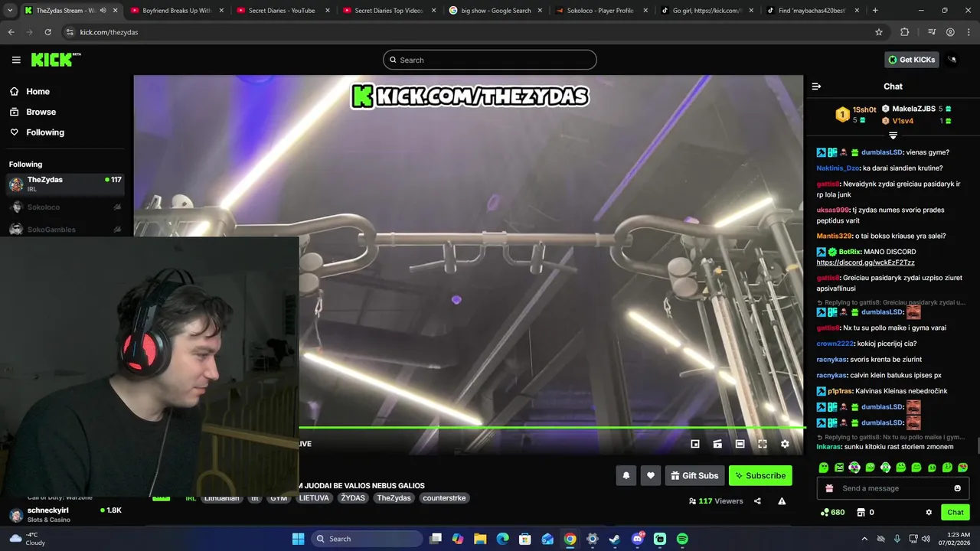Open gift icon in message box
The image size is (980, 551).
[829, 488]
